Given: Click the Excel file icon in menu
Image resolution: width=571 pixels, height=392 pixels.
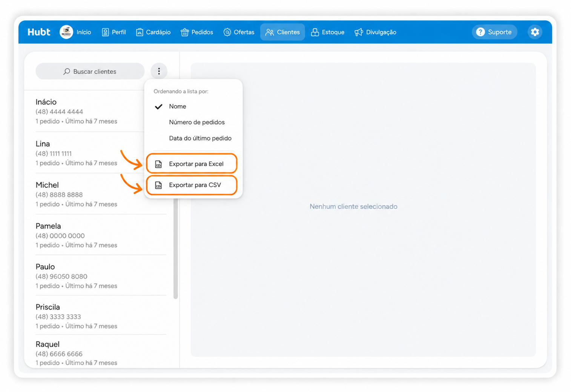Looking at the screenshot, I should point(158,164).
